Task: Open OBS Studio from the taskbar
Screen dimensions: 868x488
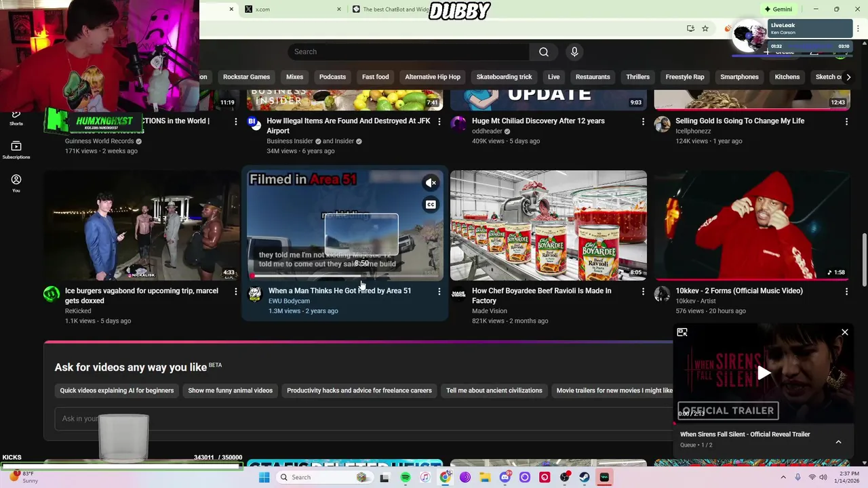Action: pos(564,477)
